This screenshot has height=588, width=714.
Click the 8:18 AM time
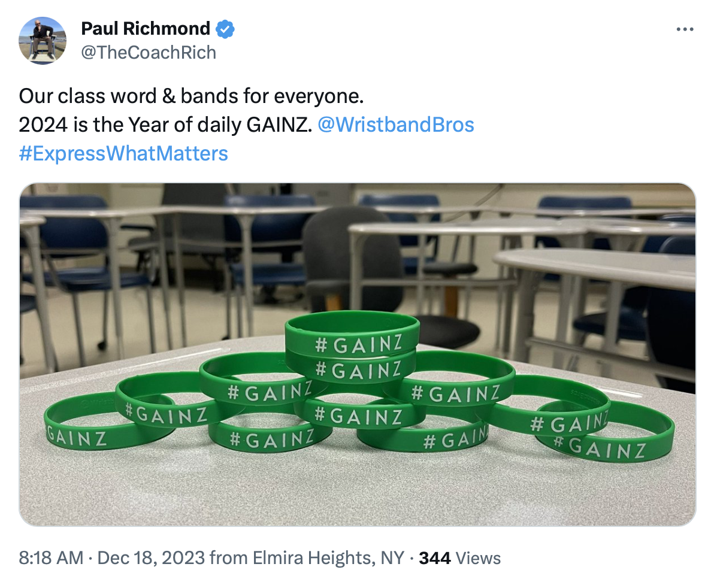tap(51, 558)
